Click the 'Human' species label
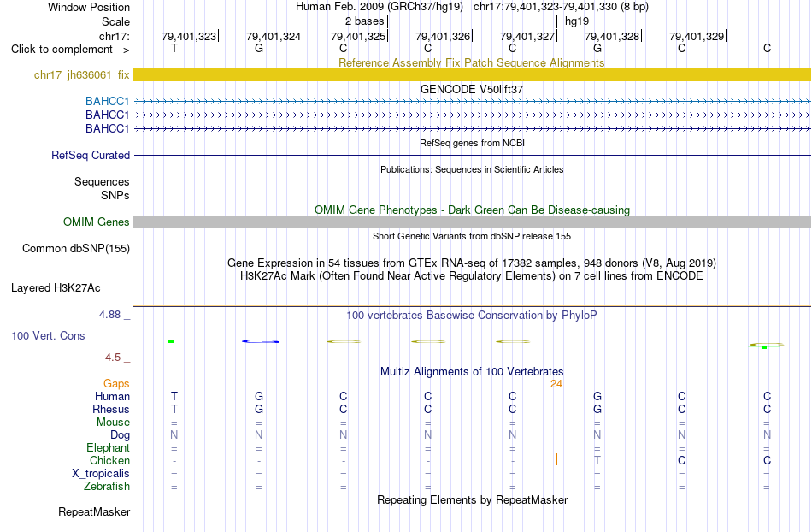 pos(112,396)
